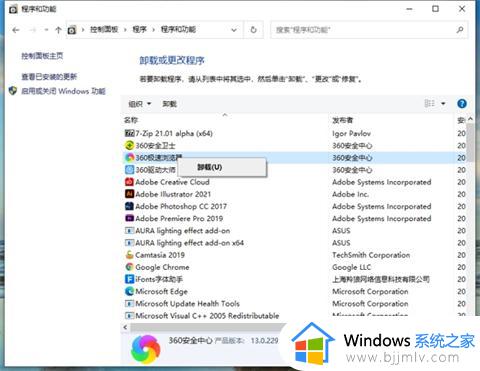
Task: Click the search magnifier icon
Action: coord(460,30)
